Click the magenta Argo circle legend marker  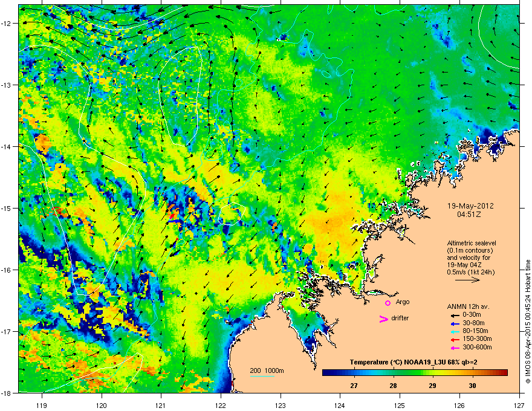(x=388, y=303)
